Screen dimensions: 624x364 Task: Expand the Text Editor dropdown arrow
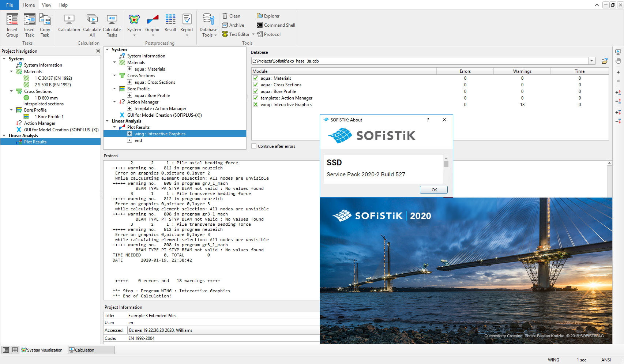pos(253,34)
